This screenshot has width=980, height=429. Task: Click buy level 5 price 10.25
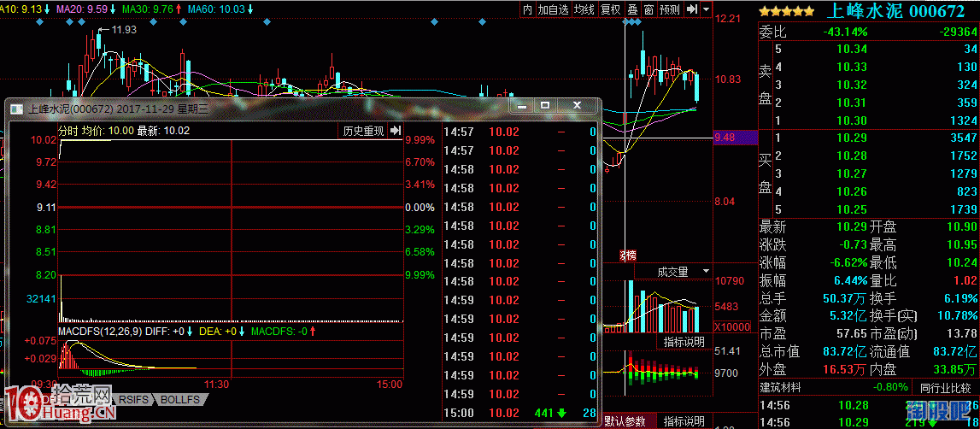tap(852, 209)
